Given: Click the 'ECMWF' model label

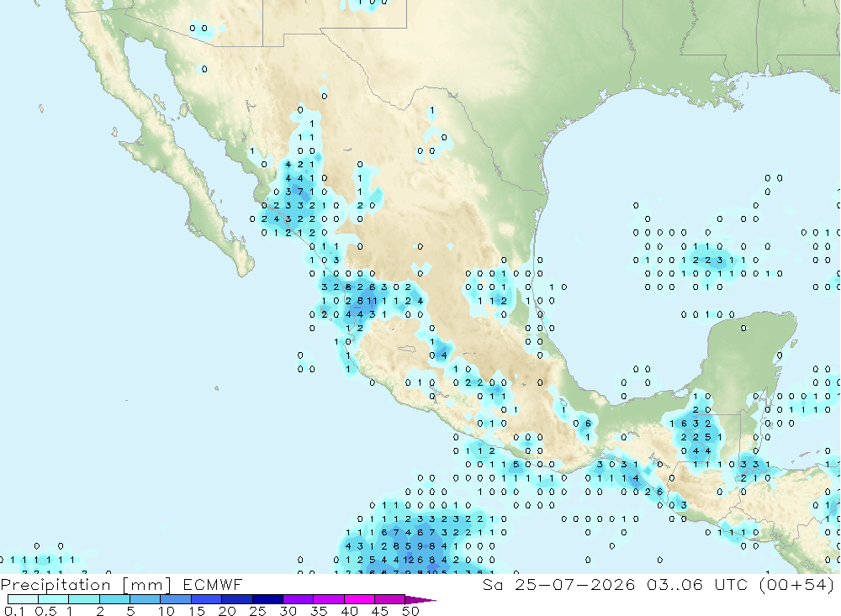Looking at the screenshot, I should tap(213, 584).
